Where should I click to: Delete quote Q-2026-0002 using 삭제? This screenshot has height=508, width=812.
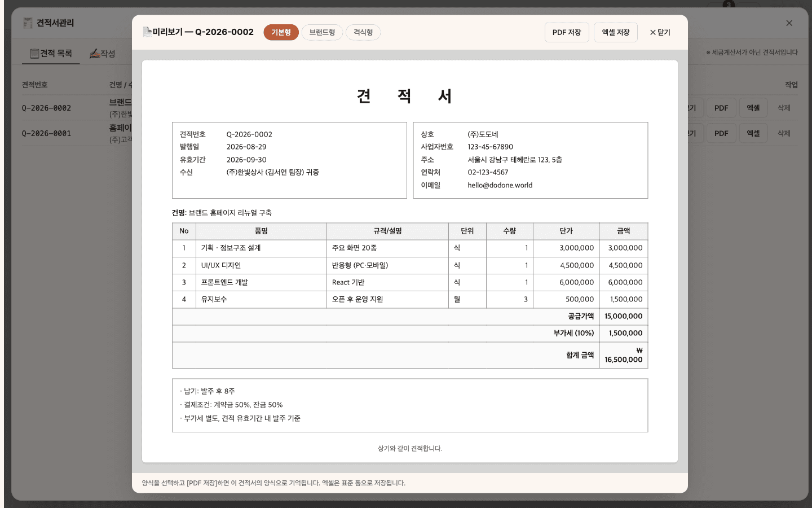tap(784, 108)
